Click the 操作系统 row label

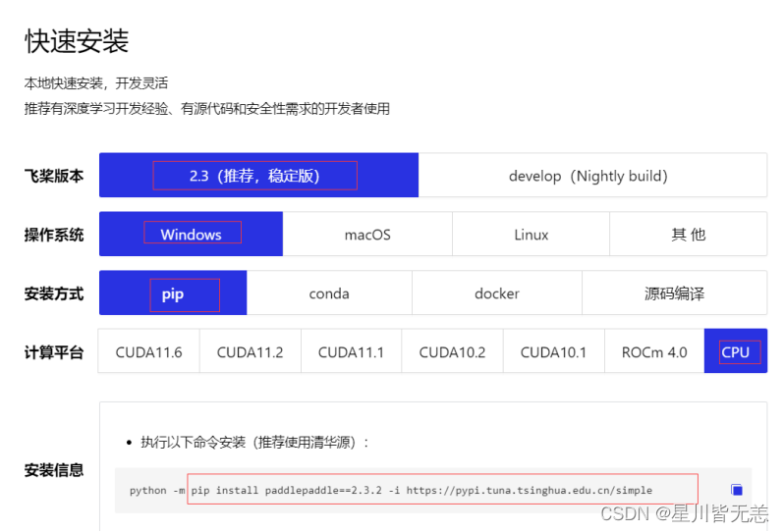click(54, 235)
